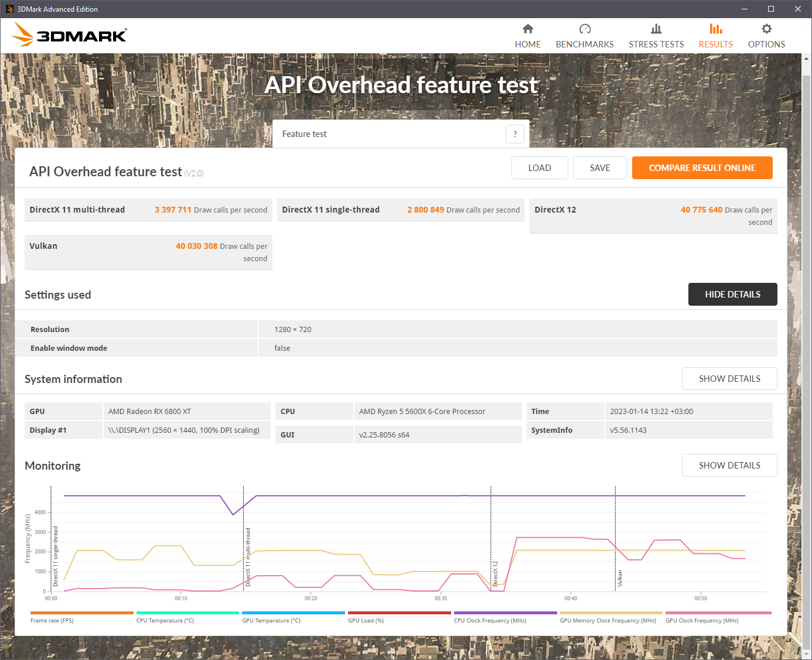Switch to the Results section

click(x=715, y=36)
